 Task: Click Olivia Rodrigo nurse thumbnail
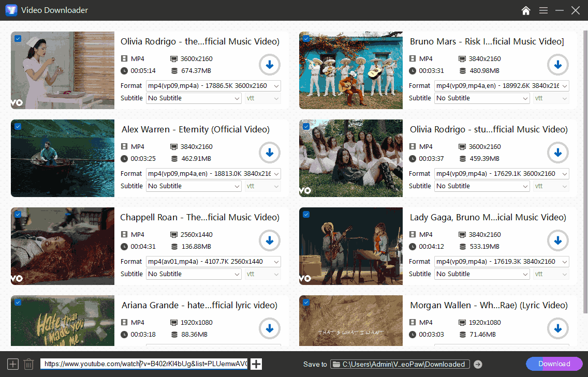(x=63, y=70)
